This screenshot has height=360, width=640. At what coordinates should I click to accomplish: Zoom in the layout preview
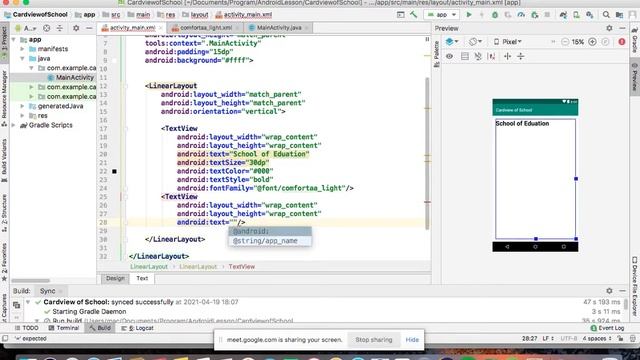(592, 42)
